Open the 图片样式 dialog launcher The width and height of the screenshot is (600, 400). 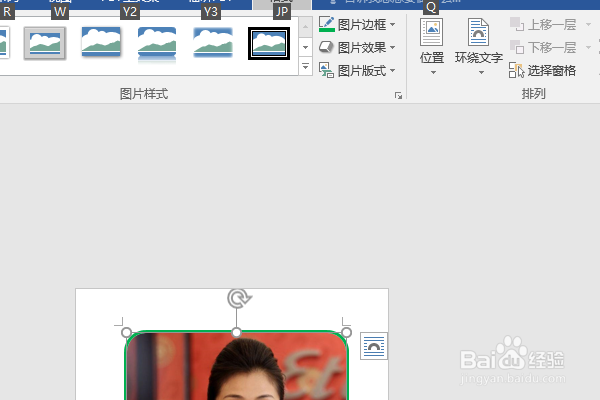click(398, 95)
